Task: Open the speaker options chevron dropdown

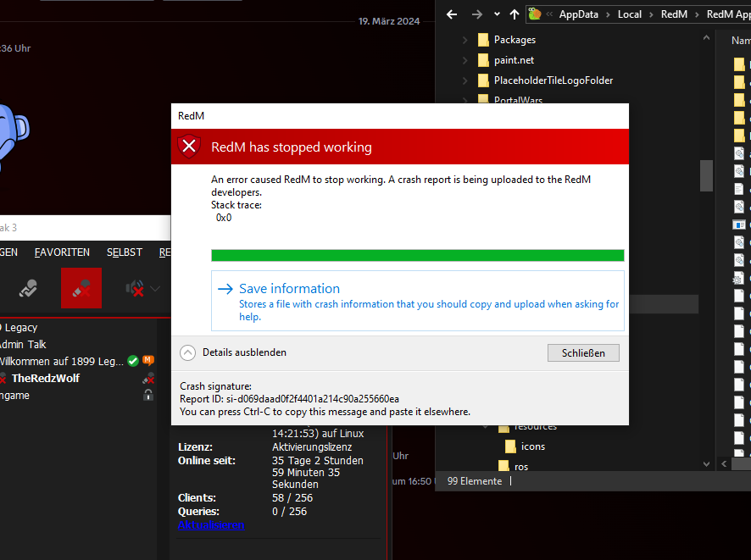Action: 154,289
